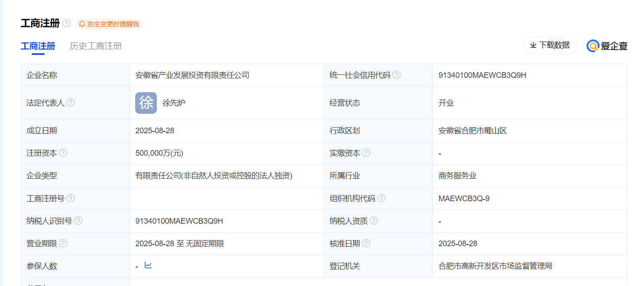
Task: Click help icon next to 注册资本
Action: (x=63, y=153)
